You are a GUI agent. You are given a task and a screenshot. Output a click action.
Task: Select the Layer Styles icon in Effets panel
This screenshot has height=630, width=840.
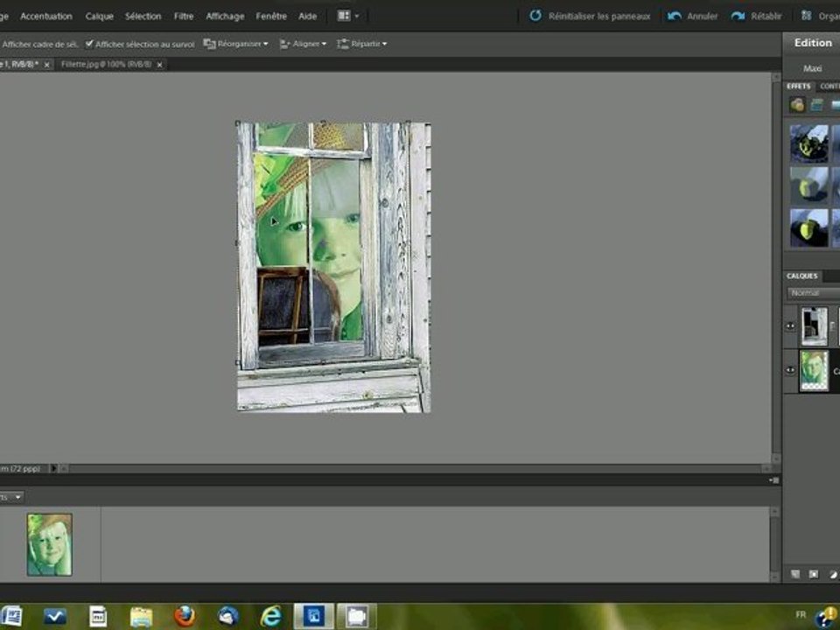click(x=816, y=105)
